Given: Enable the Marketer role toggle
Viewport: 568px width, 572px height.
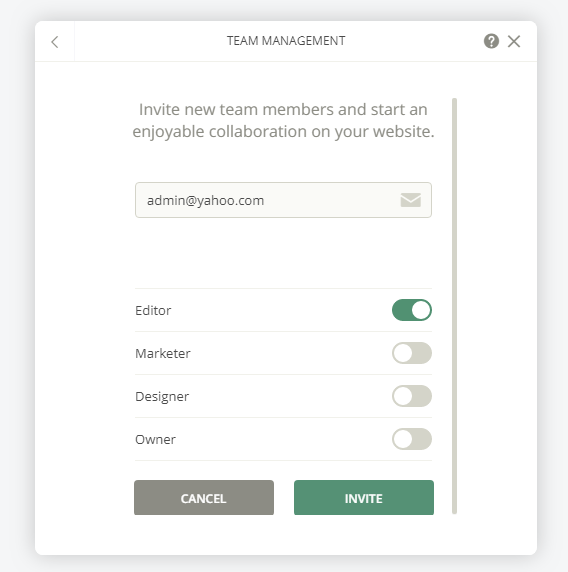Looking at the screenshot, I should click(412, 353).
